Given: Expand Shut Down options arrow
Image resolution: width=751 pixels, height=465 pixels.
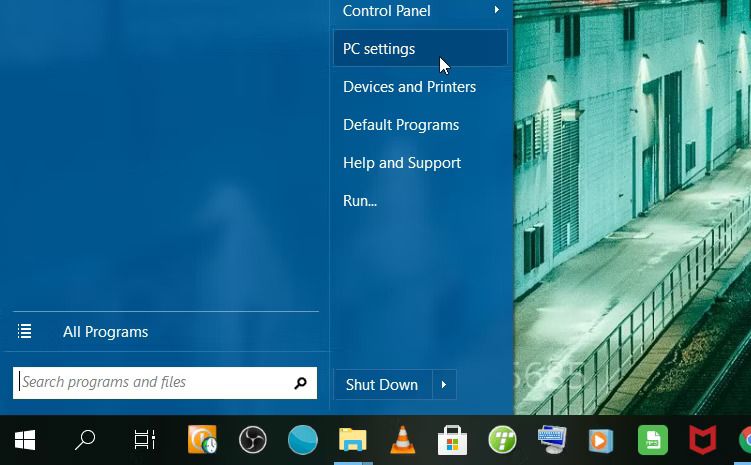Looking at the screenshot, I should tap(444, 384).
